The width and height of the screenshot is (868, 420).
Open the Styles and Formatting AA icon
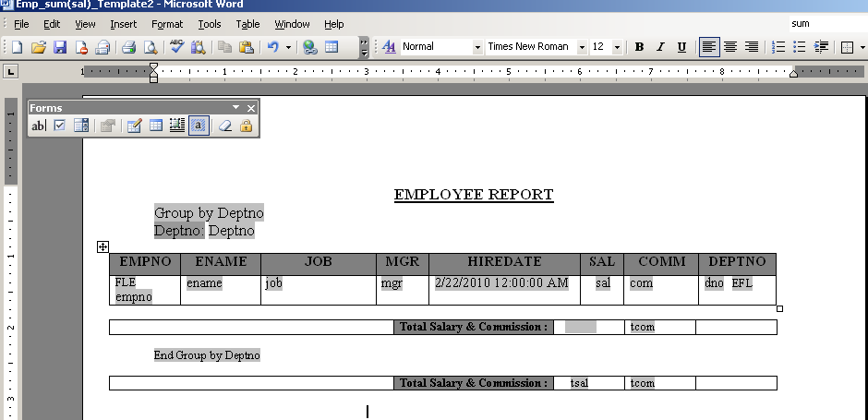[389, 47]
